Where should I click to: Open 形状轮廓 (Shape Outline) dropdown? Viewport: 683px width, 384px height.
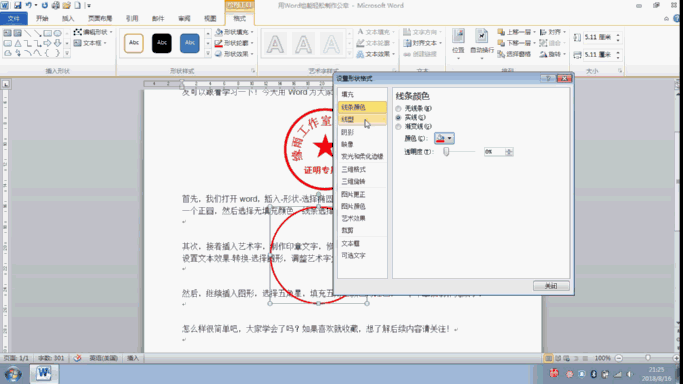point(234,43)
